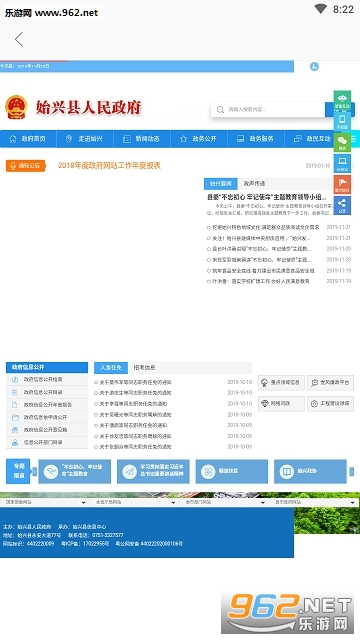Screen dimensions: 360x640
Task: Open the provincial websites dropdown in footer
Action: click(135, 502)
